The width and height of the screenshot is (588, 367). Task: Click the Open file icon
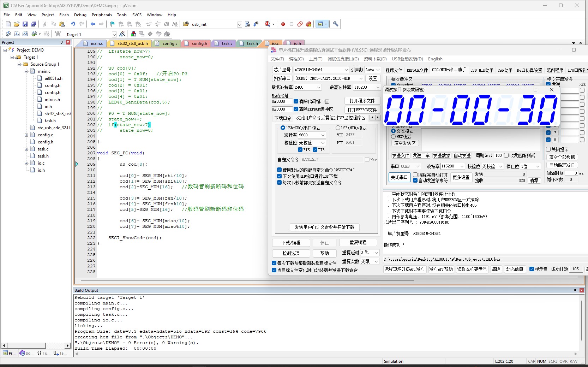pyautogui.click(x=17, y=24)
